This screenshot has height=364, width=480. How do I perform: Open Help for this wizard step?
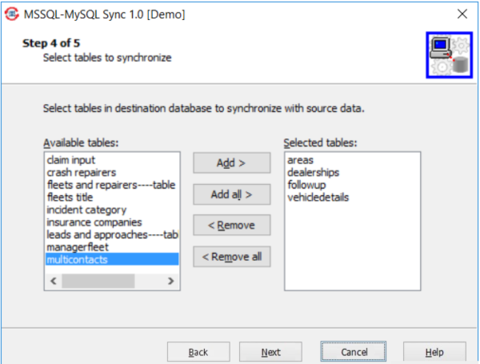tap(434, 352)
